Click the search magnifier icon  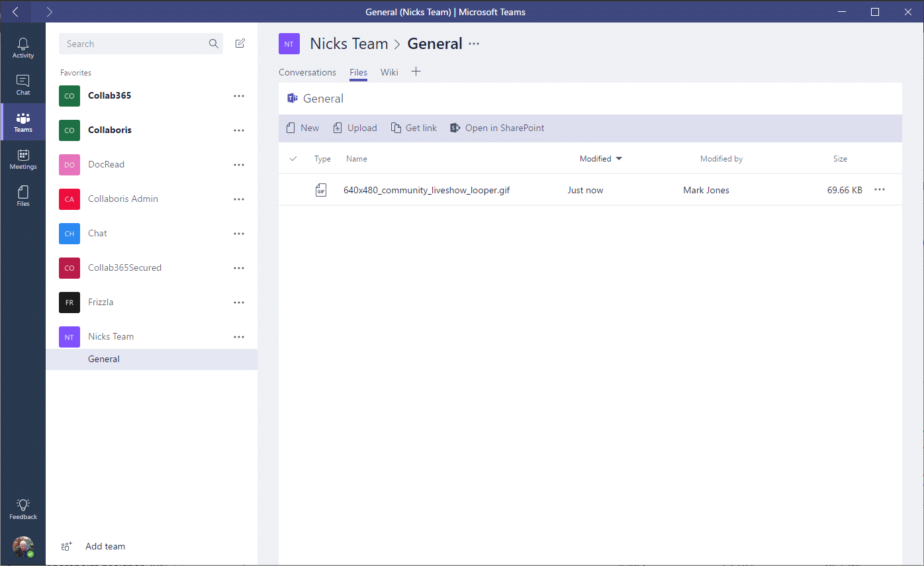point(214,44)
